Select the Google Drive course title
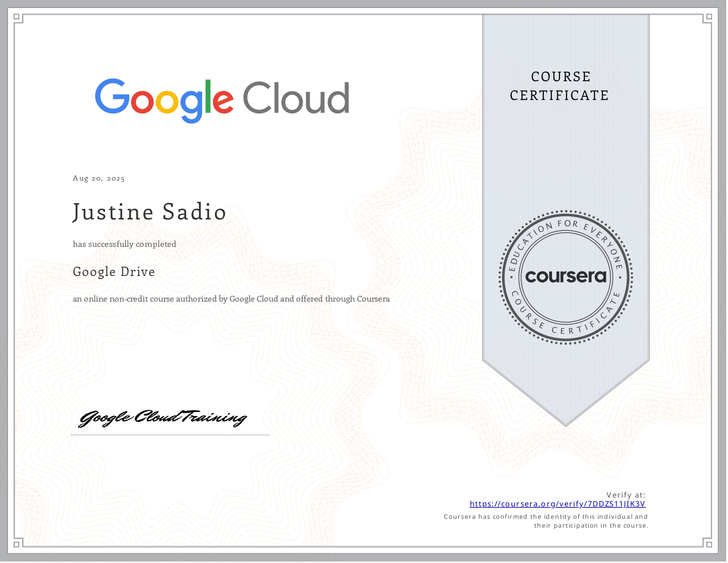 (x=114, y=272)
